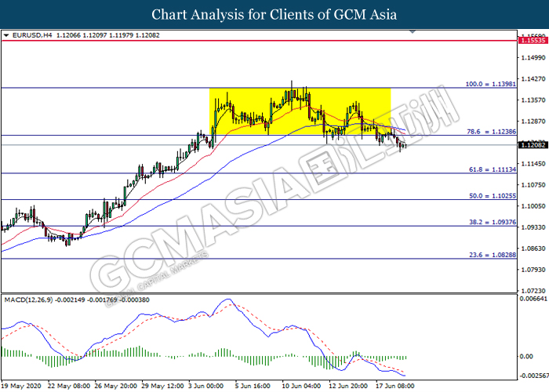This screenshot has width=549, height=392.
Task: Click the EURUSD,H4 symbol label
Action: click(32, 35)
